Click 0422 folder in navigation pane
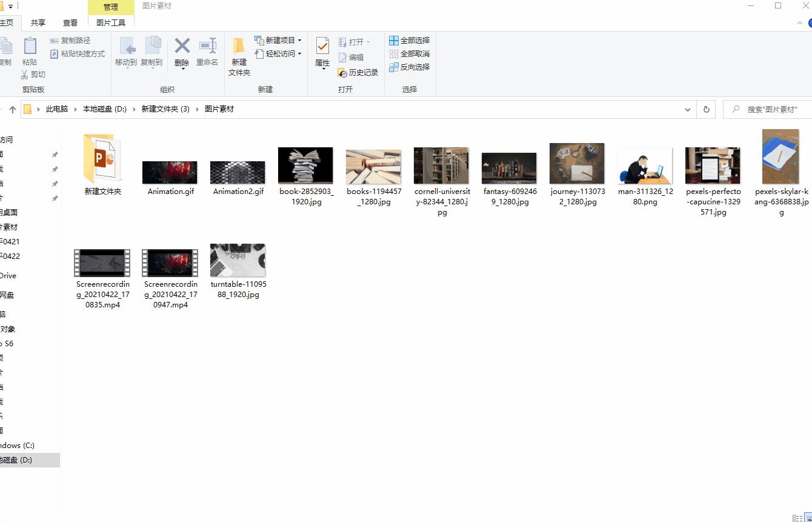 click(x=10, y=256)
